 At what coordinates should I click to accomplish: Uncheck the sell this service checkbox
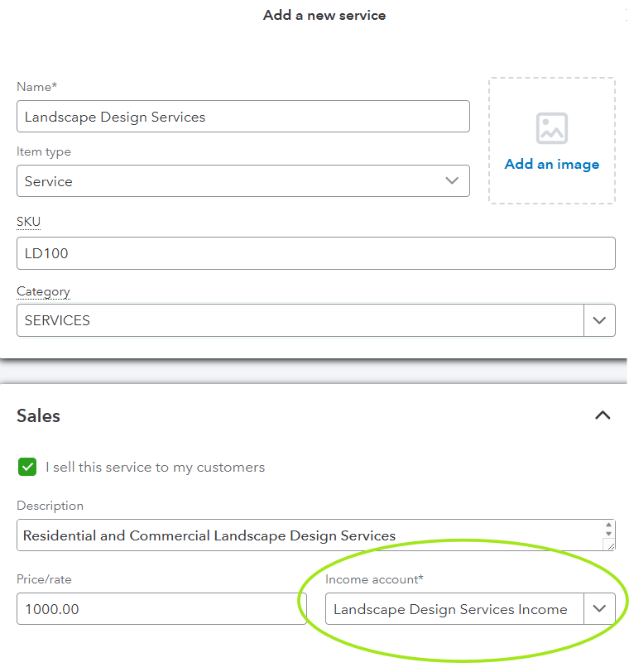point(28,468)
